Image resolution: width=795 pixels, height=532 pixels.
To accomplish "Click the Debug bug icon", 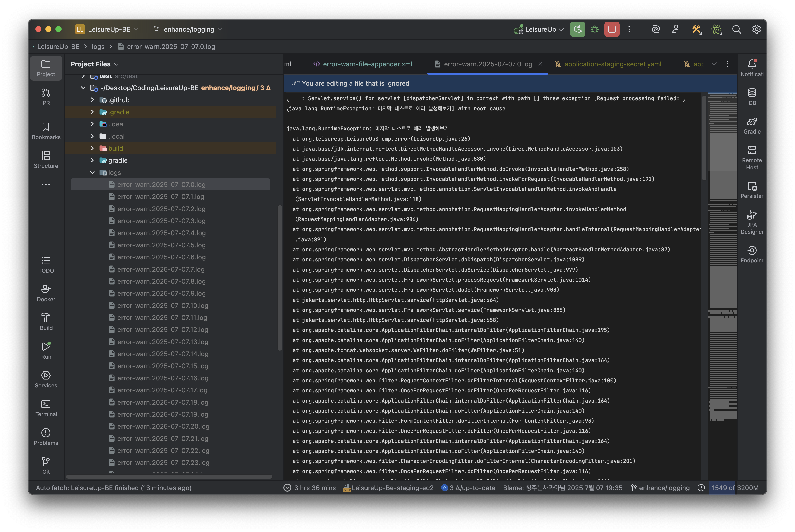I will 595,29.
